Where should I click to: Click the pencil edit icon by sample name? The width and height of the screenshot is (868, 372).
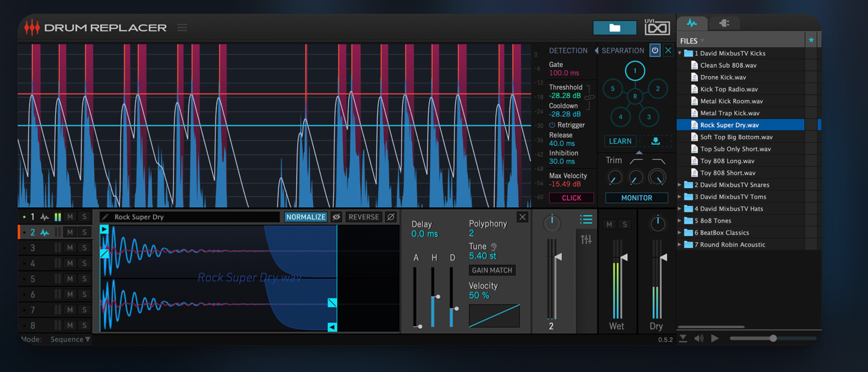point(105,217)
